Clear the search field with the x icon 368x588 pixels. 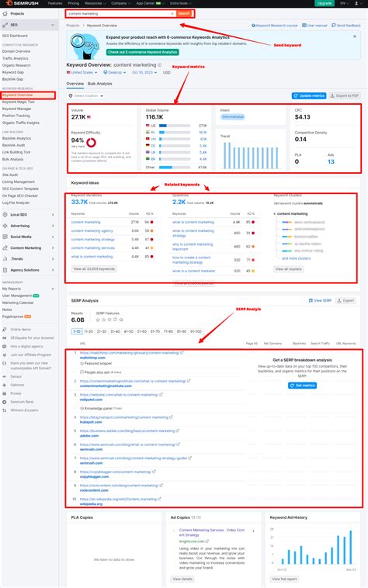click(172, 13)
